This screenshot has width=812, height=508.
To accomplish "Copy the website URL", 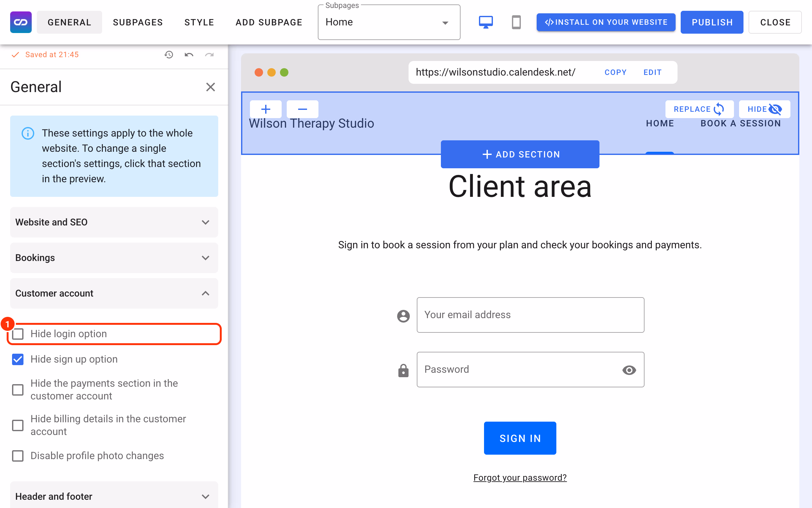I will (615, 72).
